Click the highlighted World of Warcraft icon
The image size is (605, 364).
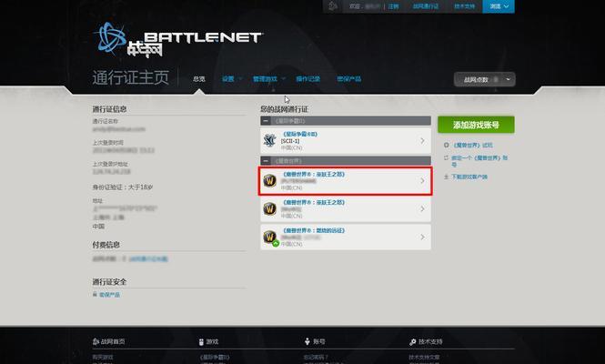tap(269, 181)
